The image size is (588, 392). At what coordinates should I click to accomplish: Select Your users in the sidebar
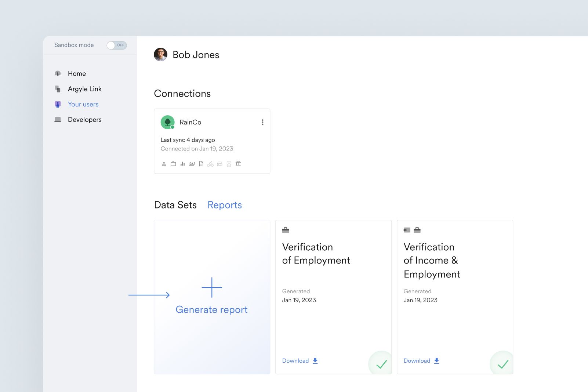coord(83,104)
